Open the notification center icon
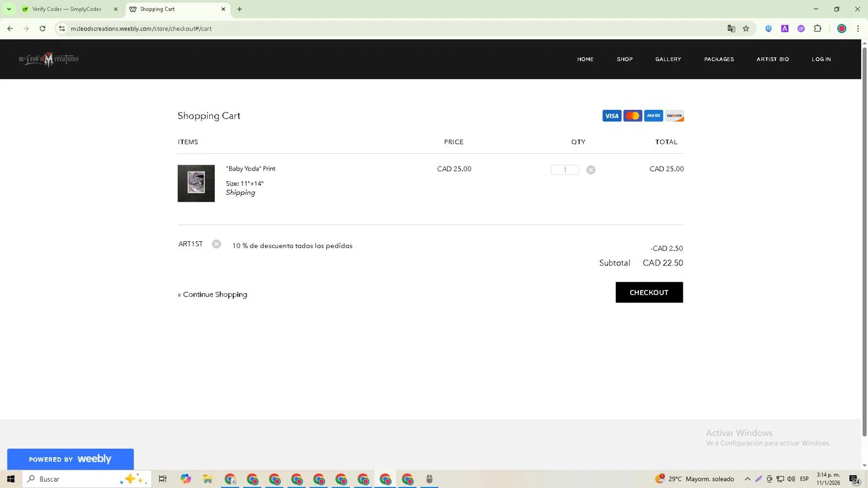Viewport: 868px width, 488px height. (x=855, y=479)
